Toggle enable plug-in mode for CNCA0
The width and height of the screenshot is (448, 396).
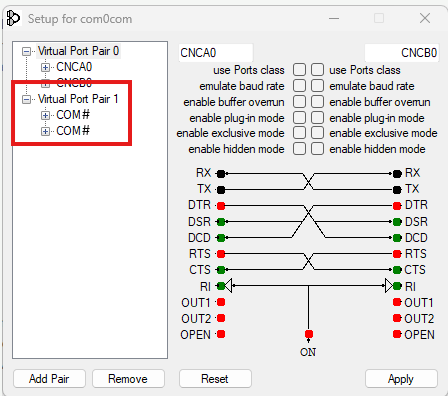[x=299, y=117]
